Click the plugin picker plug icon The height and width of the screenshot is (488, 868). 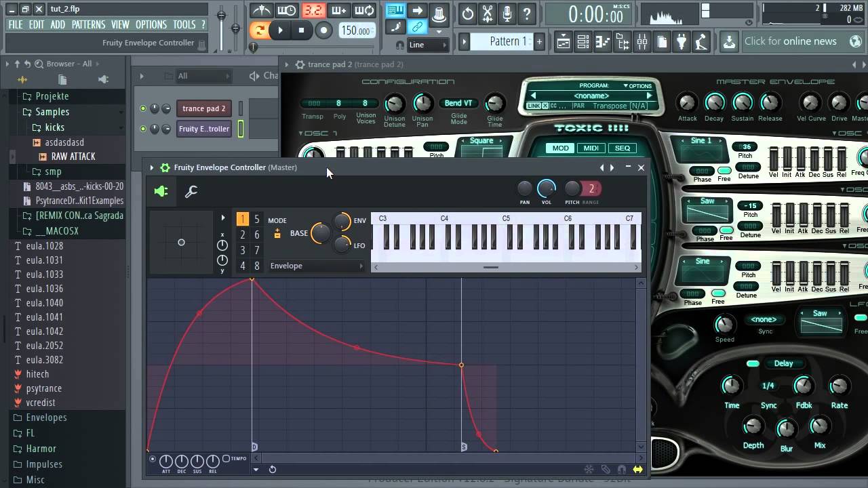pos(682,42)
